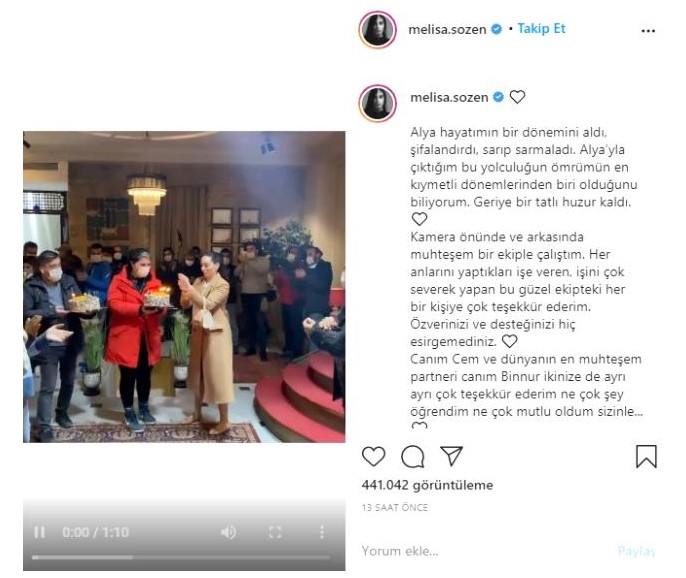The width and height of the screenshot is (686, 578).
Task: Share the post with the paper plane icon
Action: (451, 456)
